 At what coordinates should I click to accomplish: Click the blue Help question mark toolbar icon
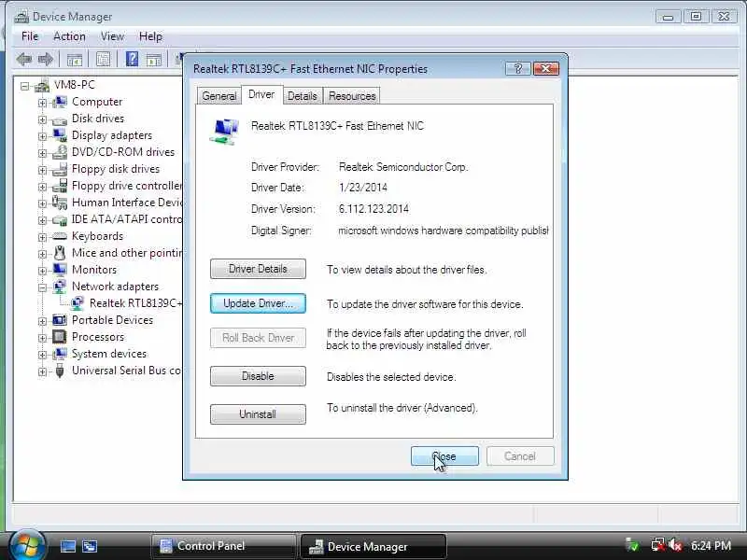[132, 59]
